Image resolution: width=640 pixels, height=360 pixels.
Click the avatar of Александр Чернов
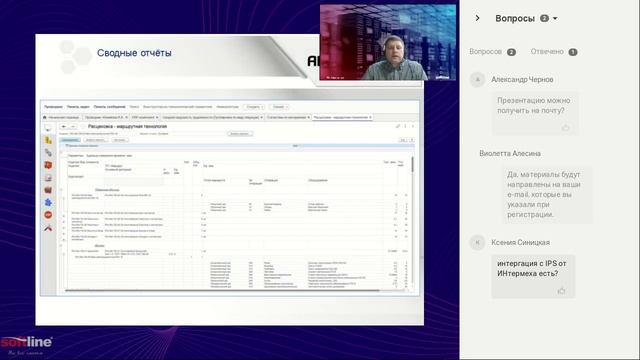click(x=477, y=80)
